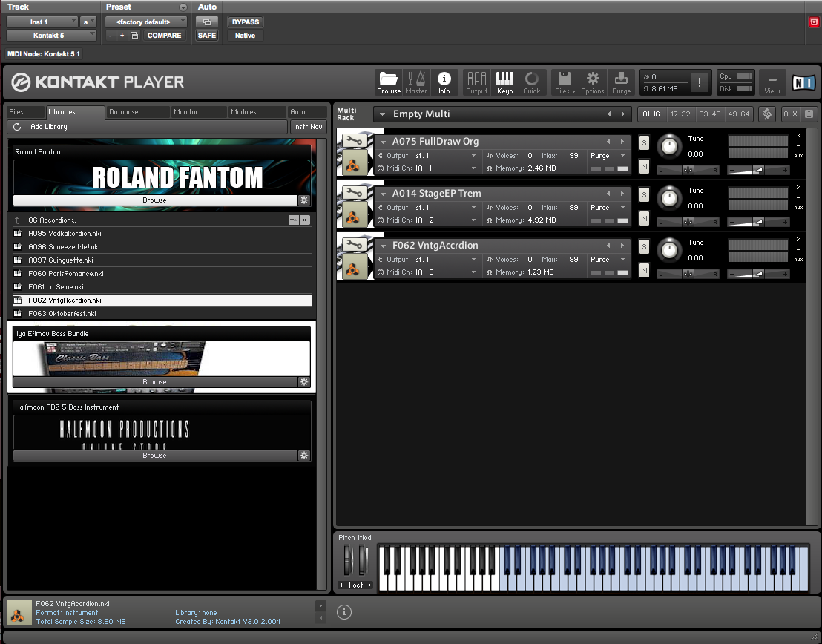
Task: Toggle the Master metronome icon
Action: coord(416,82)
